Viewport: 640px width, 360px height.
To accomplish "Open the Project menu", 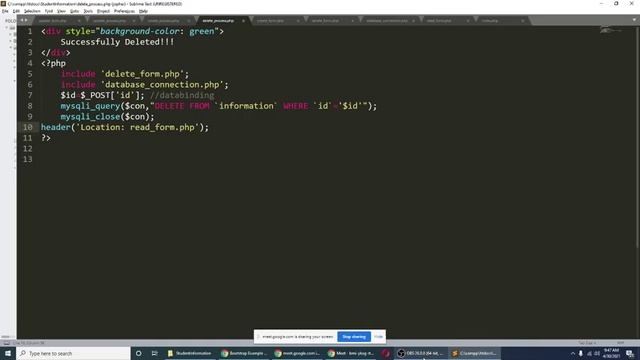I will [103, 11].
